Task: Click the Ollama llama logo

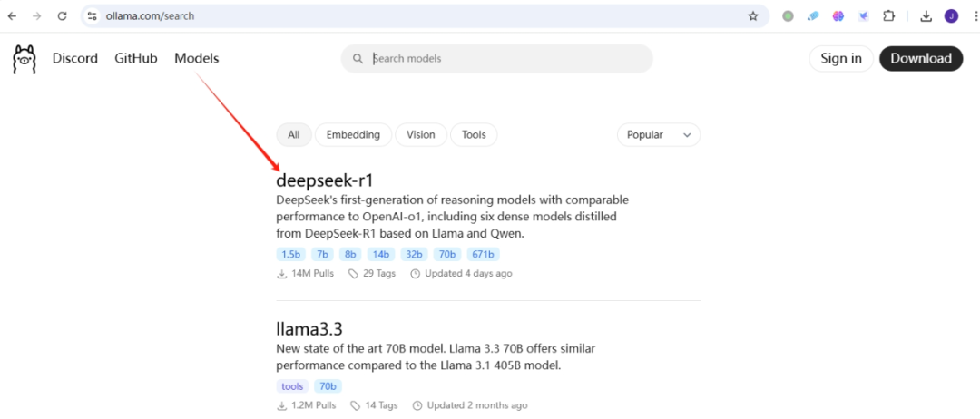Action: [x=24, y=59]
